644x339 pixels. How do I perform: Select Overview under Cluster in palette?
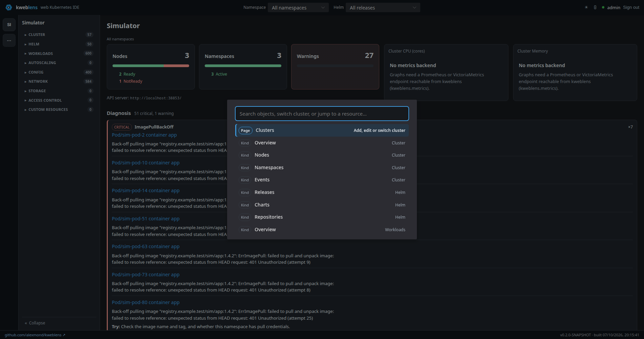click(322, 143)
